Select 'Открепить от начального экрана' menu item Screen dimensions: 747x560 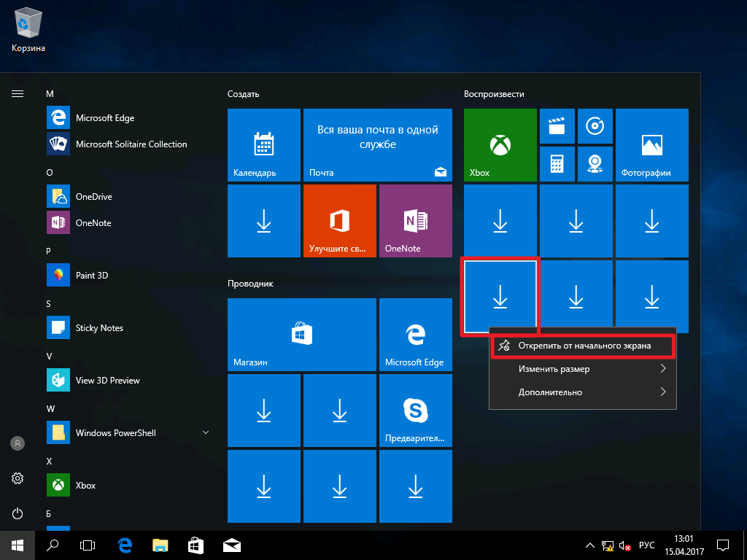[x=583, y=346]
